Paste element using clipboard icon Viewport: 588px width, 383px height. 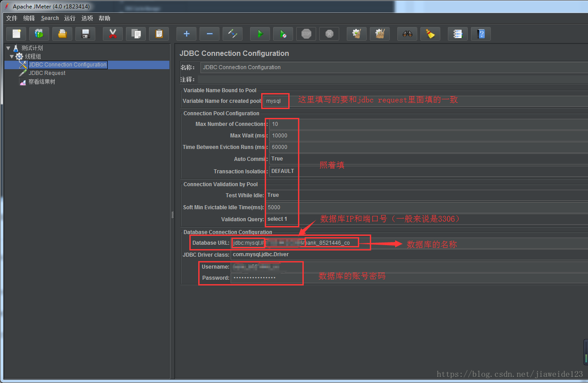point(159,34)
